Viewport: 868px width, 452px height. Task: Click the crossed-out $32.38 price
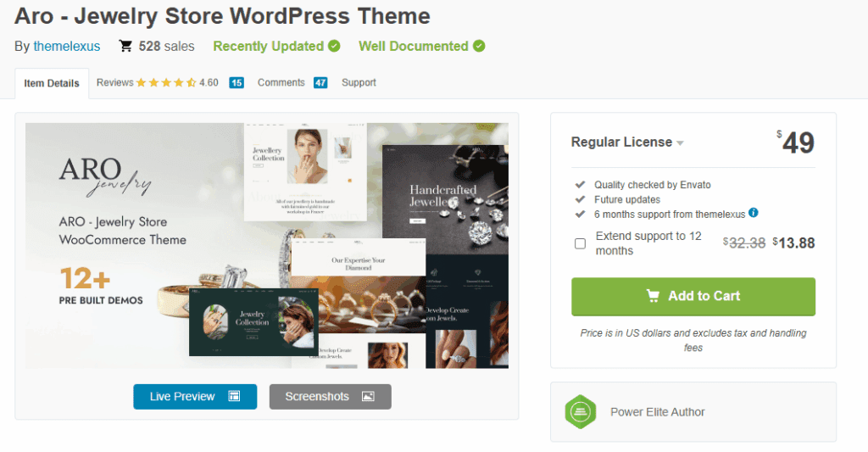pos(744,243)
